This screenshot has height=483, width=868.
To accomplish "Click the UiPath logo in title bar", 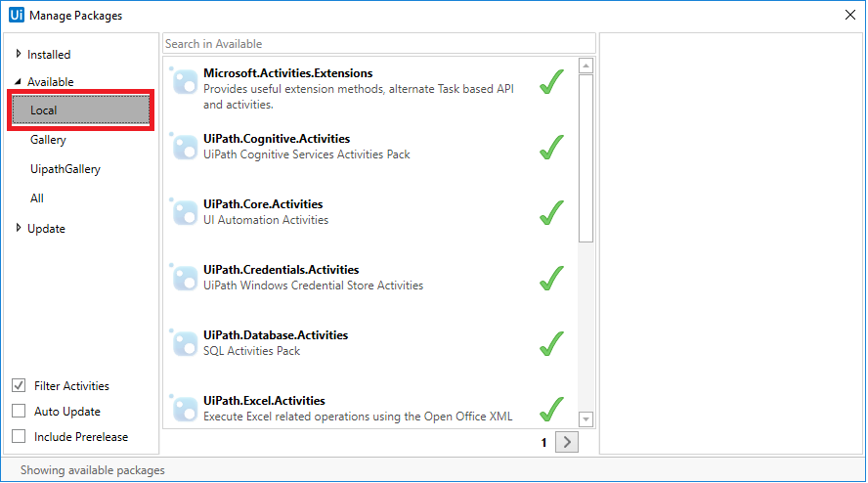I will click(x=16, y=15).
